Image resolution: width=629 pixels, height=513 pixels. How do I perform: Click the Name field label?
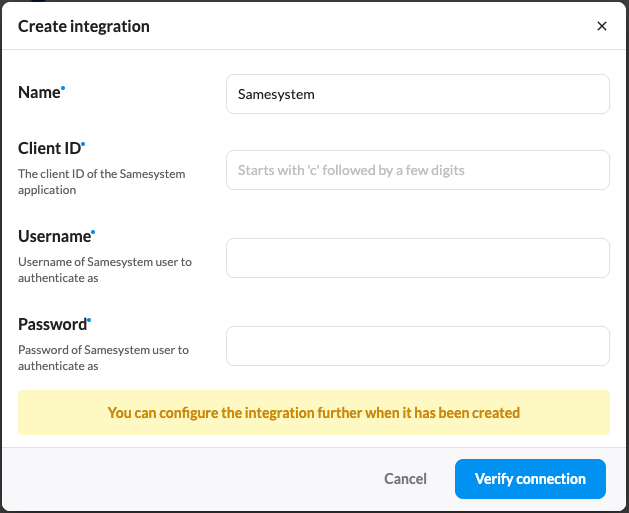pos(38,92)
